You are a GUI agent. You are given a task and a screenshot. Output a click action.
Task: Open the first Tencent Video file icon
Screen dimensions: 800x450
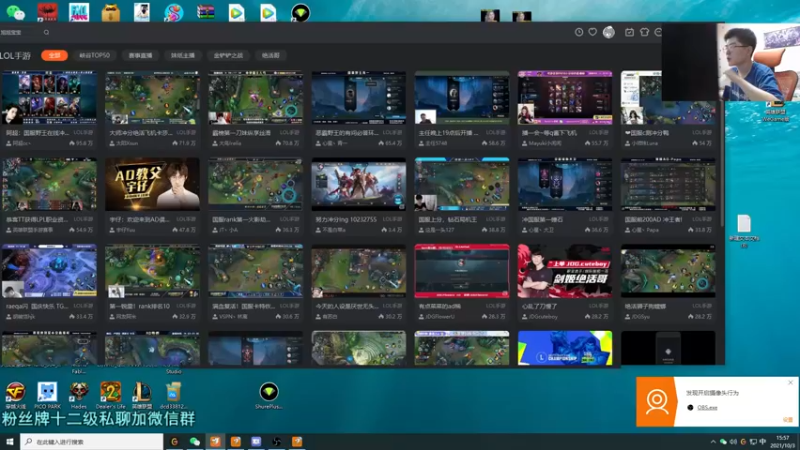(x=236, y=13)
